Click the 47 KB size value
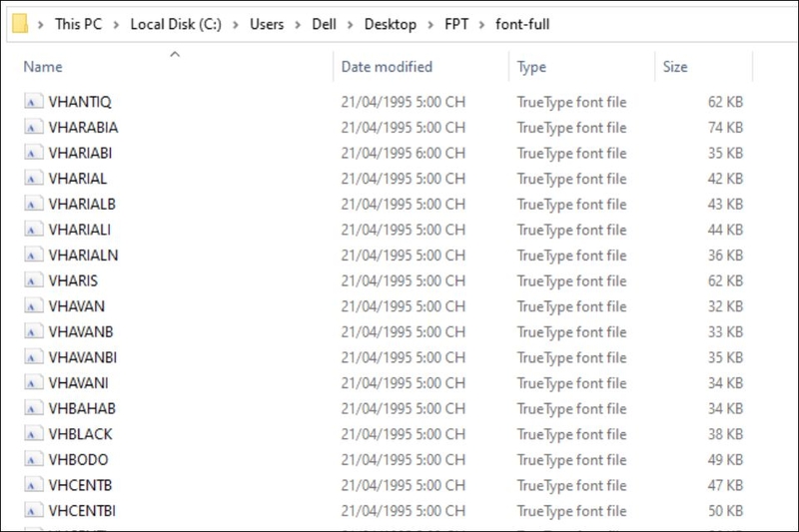The height and width of the screenshot is (532, 799). point(725,486)
